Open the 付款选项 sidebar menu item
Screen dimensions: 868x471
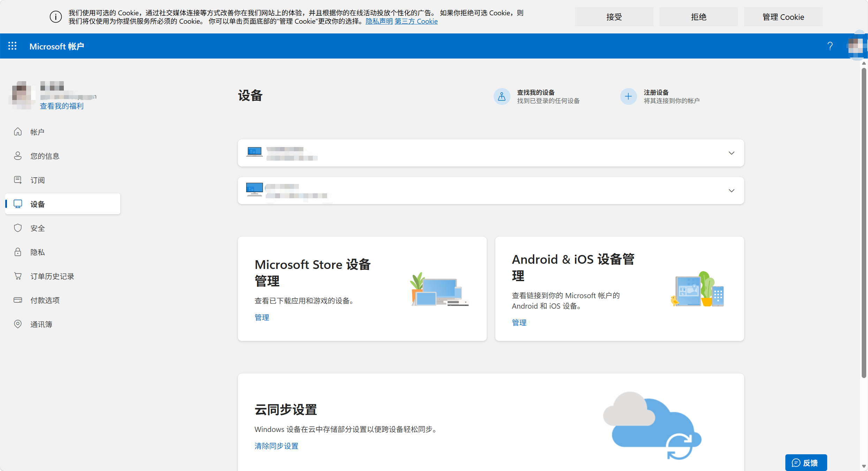[63, 300]
